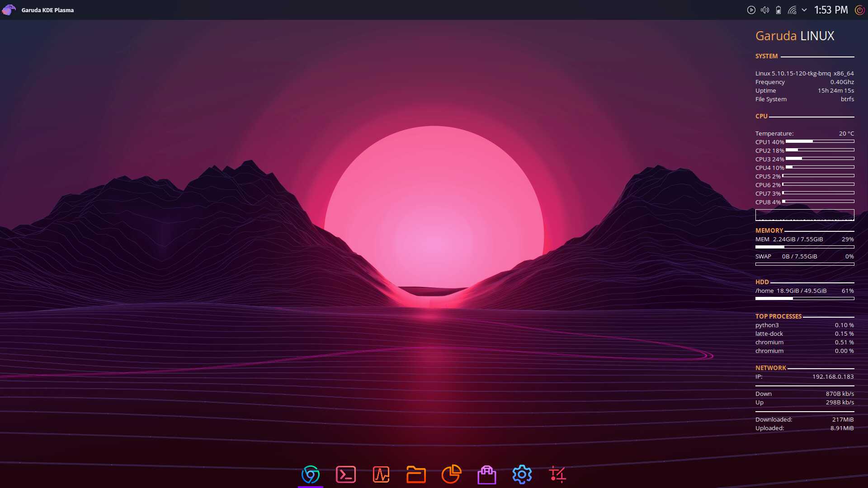Click the media player tray icon
868x488 pixels.
pos(751,10)
